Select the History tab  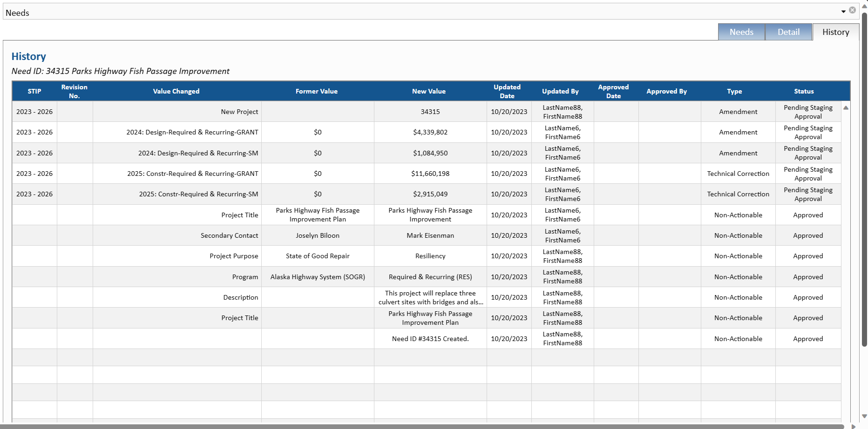(x=835, y=32)
